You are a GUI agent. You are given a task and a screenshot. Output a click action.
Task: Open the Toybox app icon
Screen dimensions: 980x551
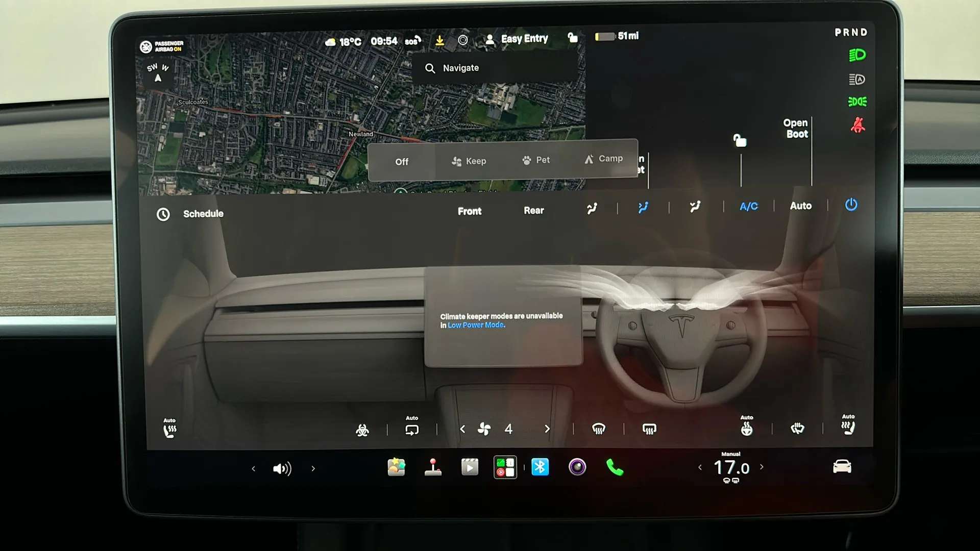coord(396,467)
